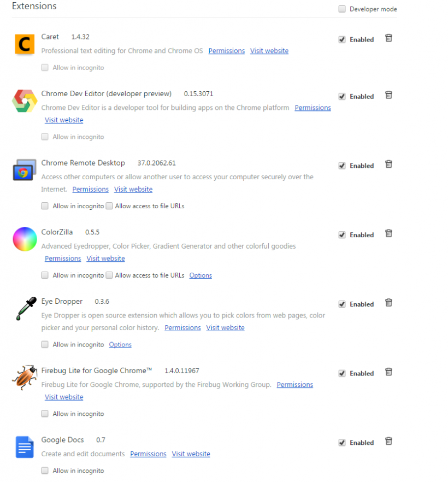Allow Google Docs in incognito
The width and height of the screenshot is (448, 482).
[45, 471]
